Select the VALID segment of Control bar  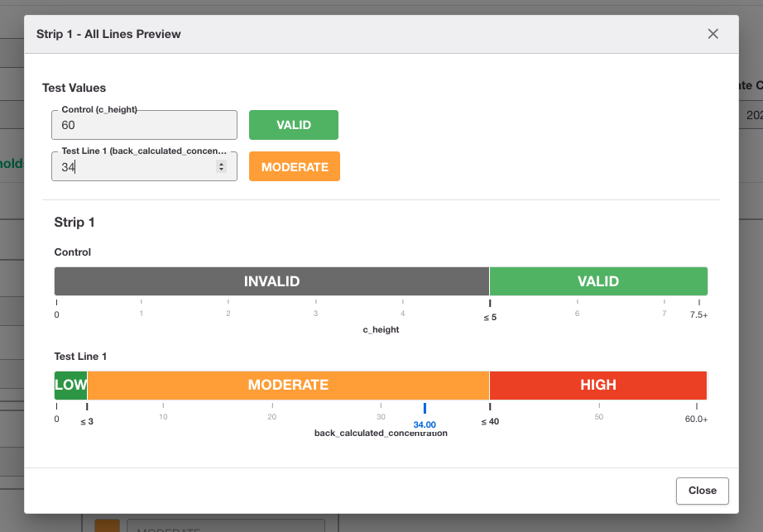click(598, 281)
